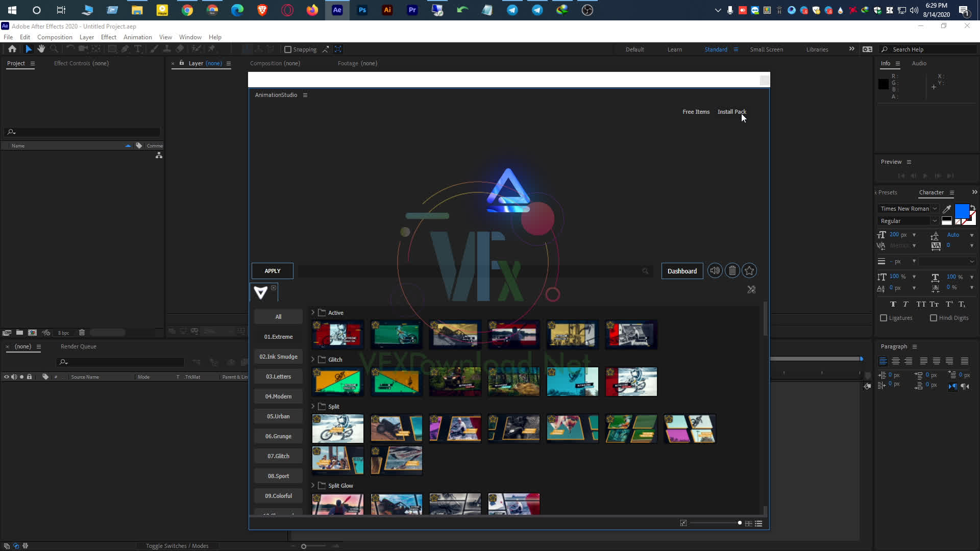Screen dimensions: 980x551
Task: Select the Type tool
Action: pos(138,49)
